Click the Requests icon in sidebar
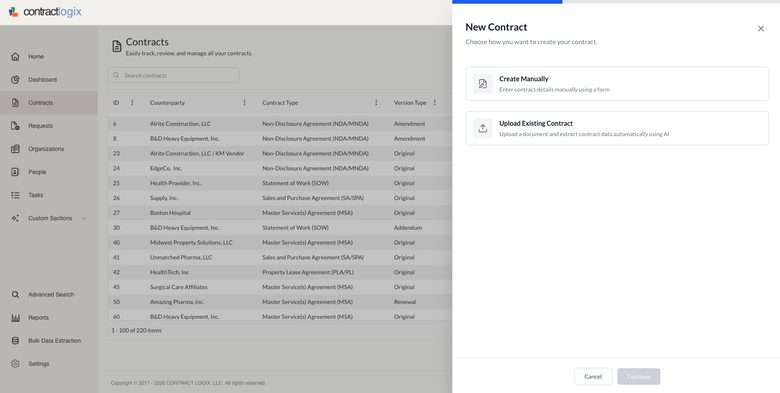 point(15,126)
